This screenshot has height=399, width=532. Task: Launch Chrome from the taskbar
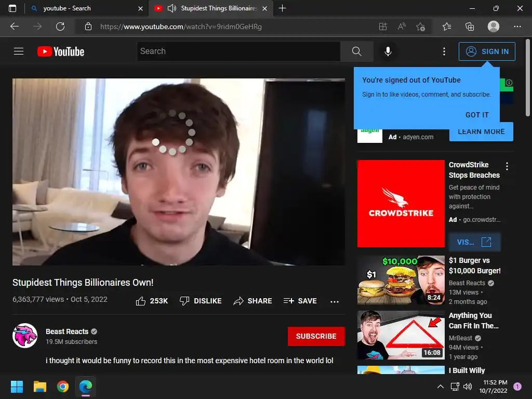click(x=63, y=387)
